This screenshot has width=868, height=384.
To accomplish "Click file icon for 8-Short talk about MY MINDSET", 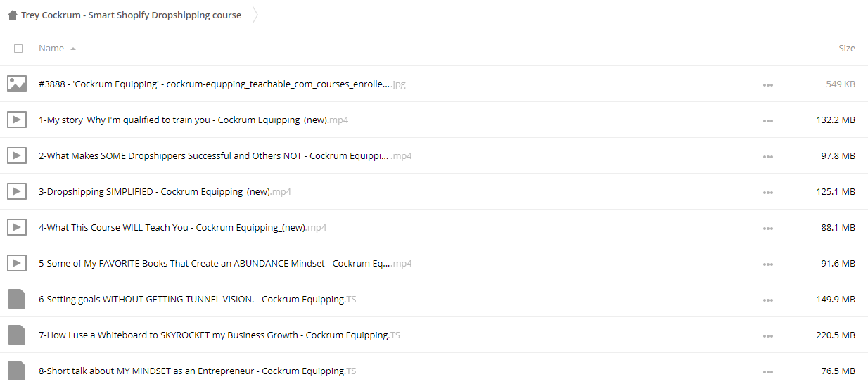I will pyautogui.click(x=17, y=371).
